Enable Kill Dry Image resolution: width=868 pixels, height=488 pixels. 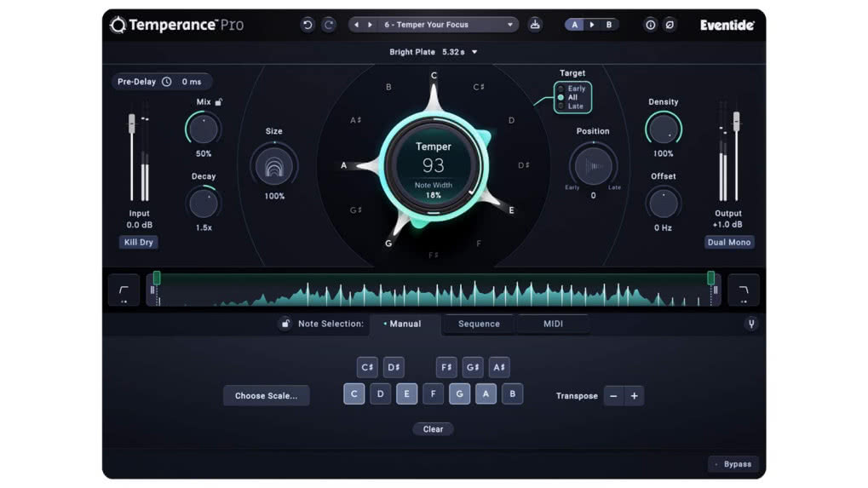coord(138,243)
